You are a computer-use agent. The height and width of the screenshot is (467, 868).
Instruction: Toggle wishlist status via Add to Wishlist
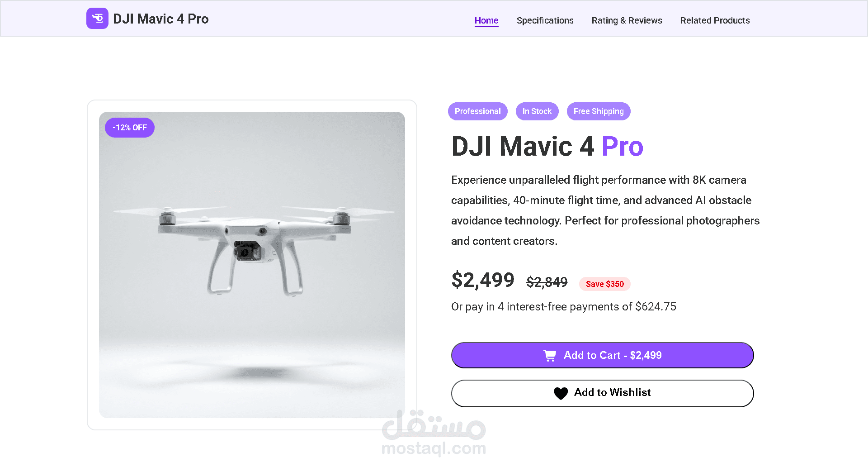(602, 393)
